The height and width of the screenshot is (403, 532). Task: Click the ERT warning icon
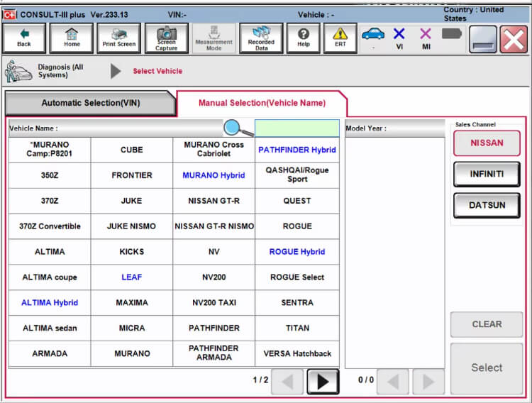coord(340,38)
